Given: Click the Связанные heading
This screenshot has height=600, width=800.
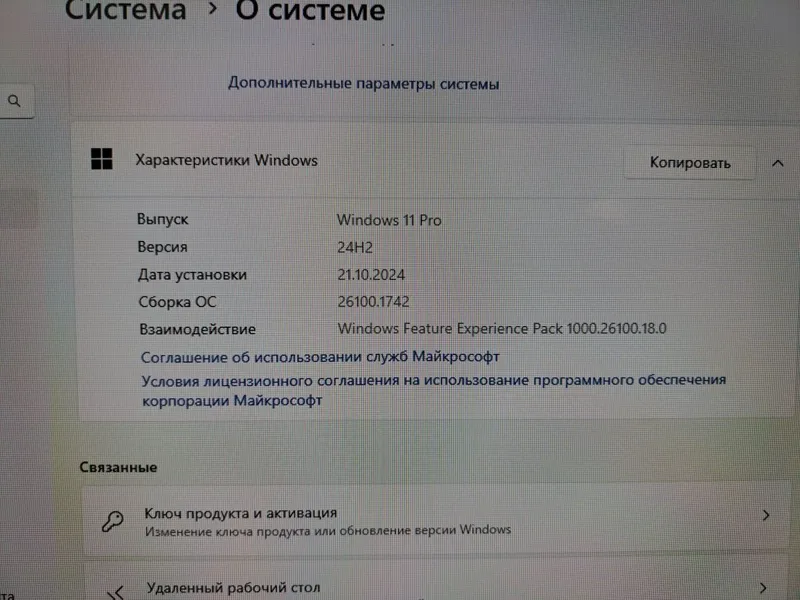Looking at the screenshot, I should point(118,467).
